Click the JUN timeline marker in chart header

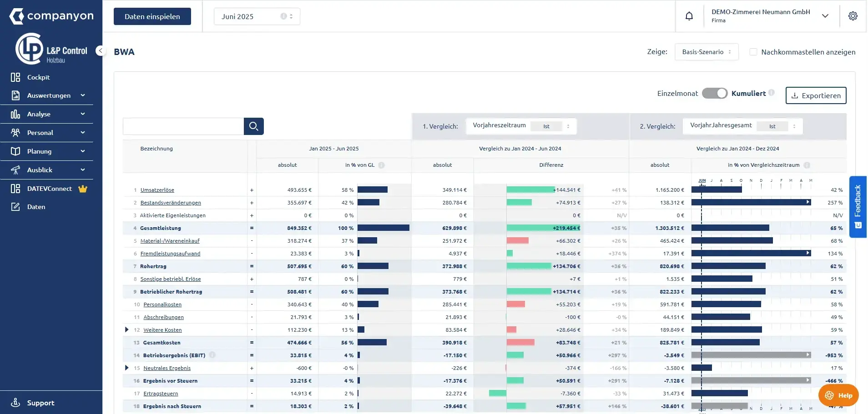tap(702, 180)
